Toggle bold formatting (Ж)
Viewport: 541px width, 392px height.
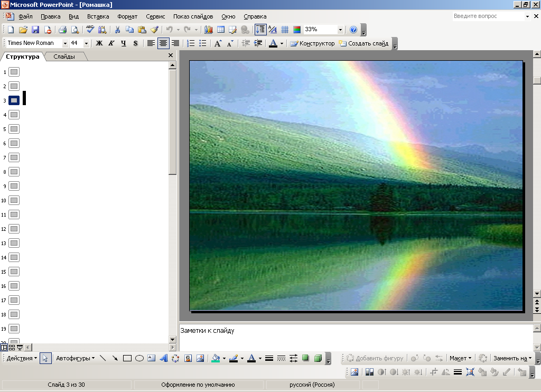(x=99, y=43)
